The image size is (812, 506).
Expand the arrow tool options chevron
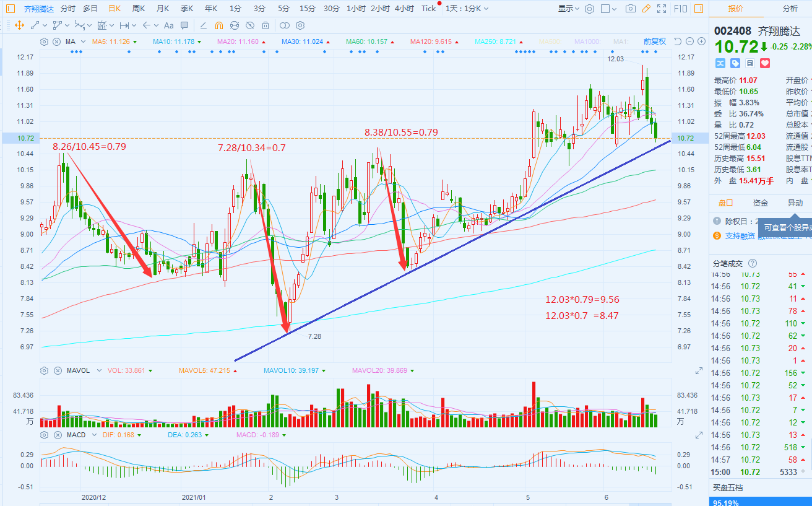[x=156, y=25]
